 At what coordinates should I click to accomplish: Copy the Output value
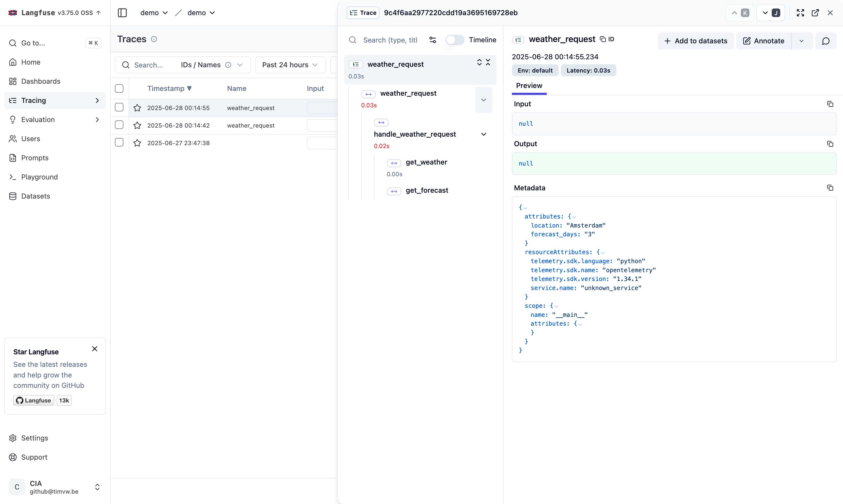(830, 144)
